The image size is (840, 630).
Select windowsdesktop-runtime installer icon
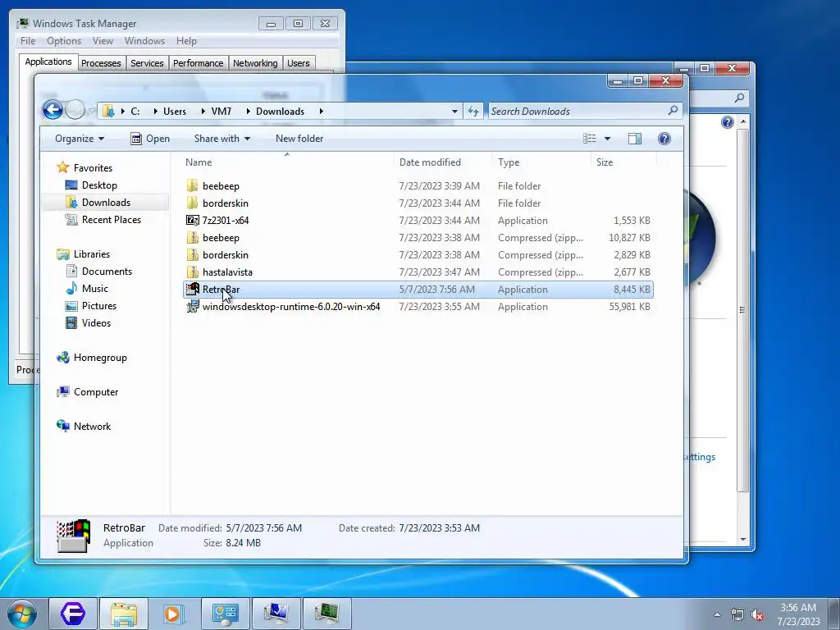tap(192, 307)
